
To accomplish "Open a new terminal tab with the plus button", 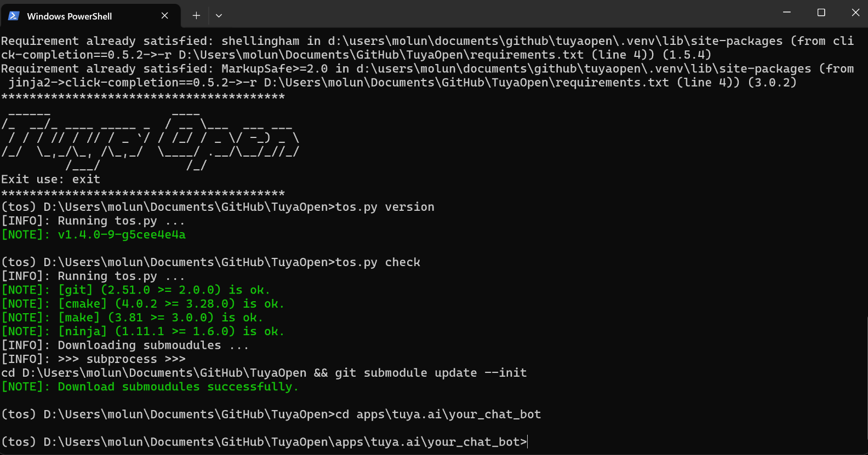I will [196, 16].
